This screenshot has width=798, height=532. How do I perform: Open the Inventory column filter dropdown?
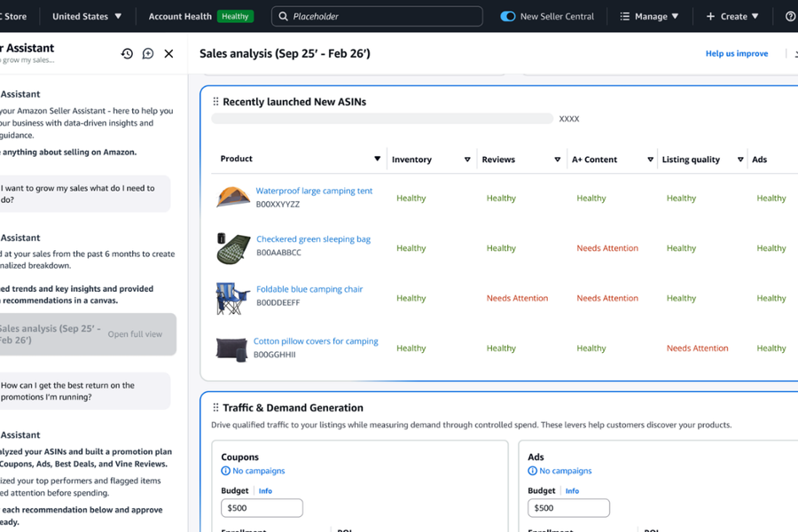467,160
